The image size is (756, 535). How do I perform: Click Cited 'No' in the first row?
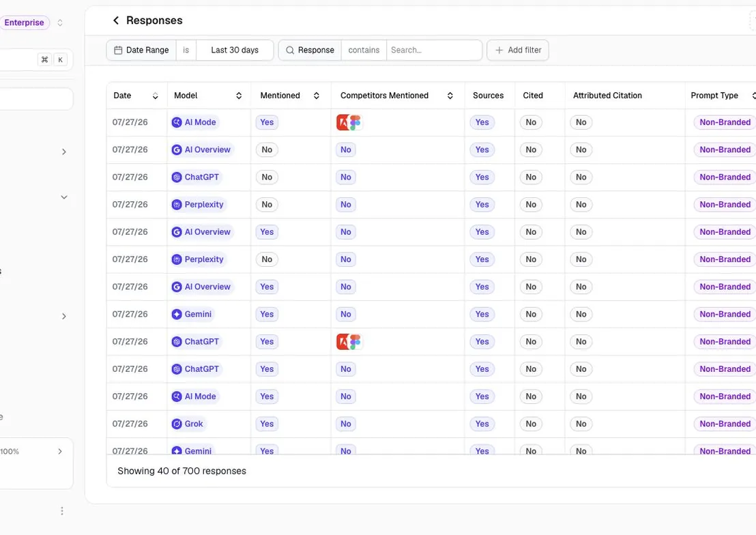point(531,123)
